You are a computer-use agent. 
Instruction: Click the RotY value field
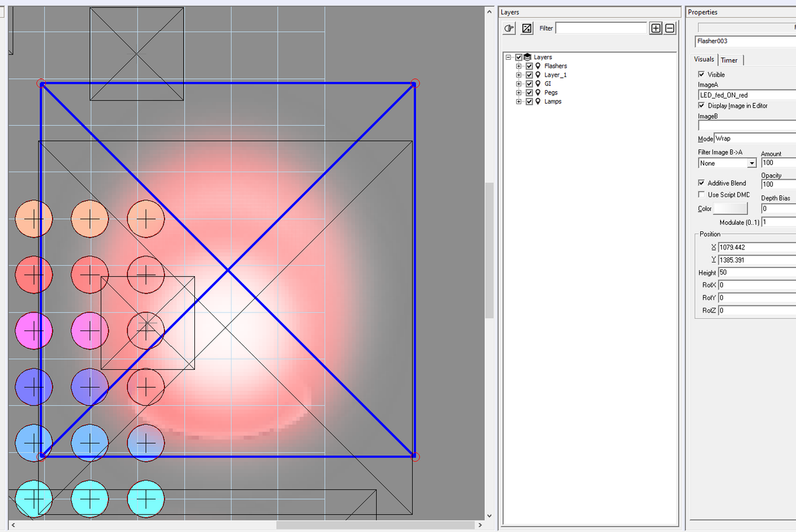click(757, 298)
